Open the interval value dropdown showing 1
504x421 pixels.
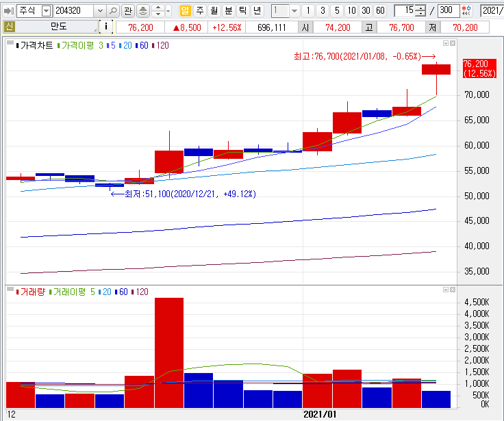(x=294, y=11)
